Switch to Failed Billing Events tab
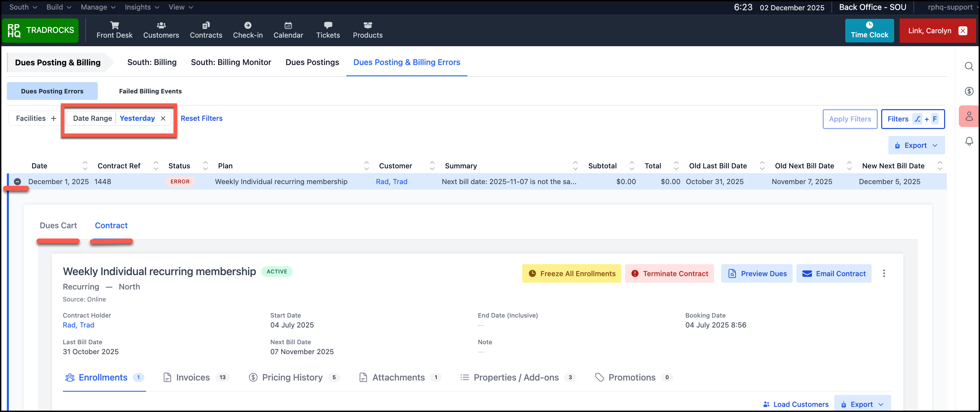Screen dimensions: 980x412 (150, 91)
